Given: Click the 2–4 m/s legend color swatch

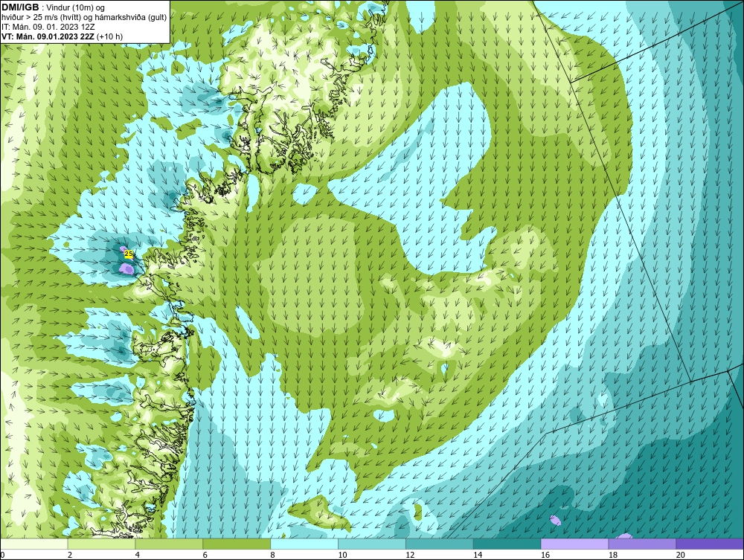Looking at the screenshot, I should (101, 544).
